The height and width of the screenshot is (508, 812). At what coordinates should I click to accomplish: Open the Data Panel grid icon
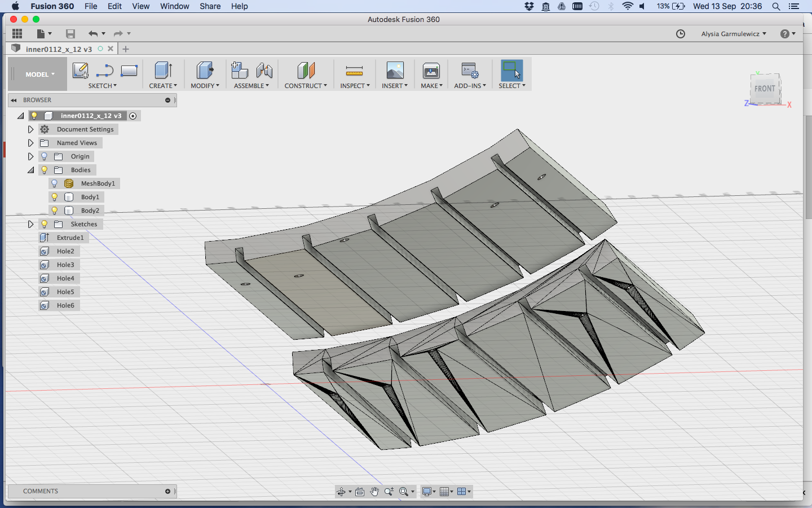(x=17, y=34)
